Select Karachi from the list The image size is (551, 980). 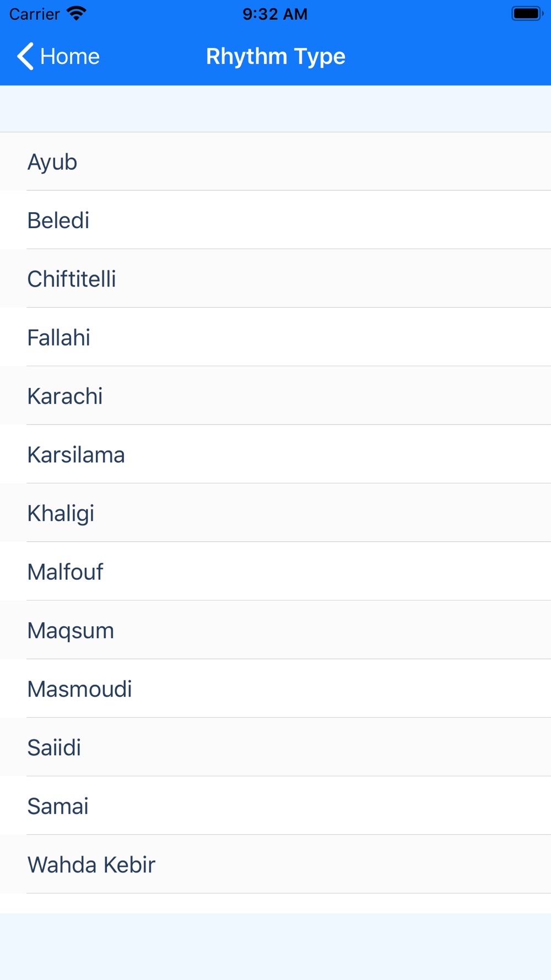(x=275, y=396)
